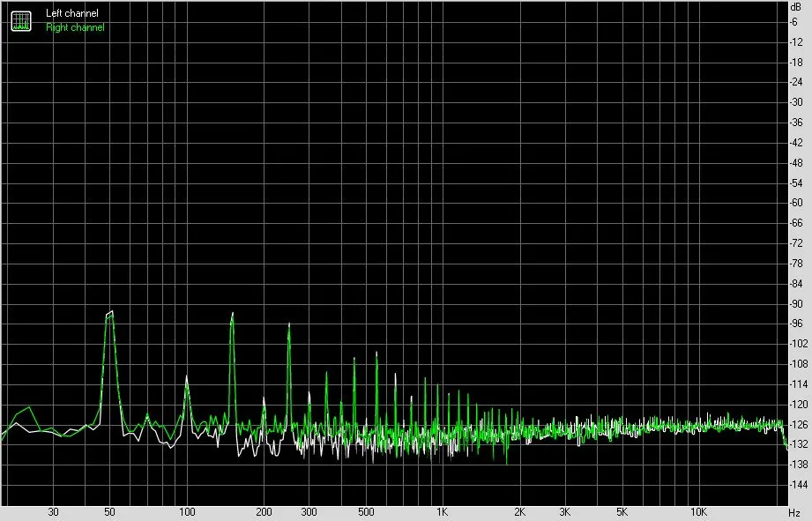Click the "-144" dB axis value
This screenshot has height=521, width=812.
pos(798,484)
